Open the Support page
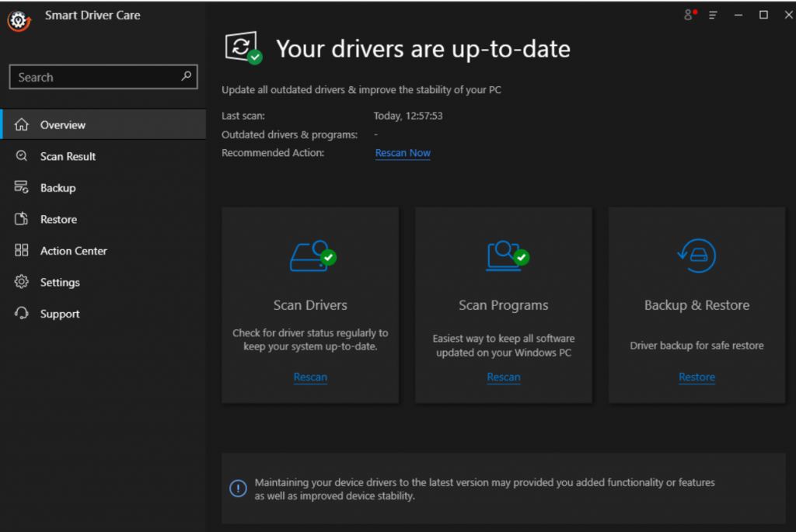 click(103, 313)
